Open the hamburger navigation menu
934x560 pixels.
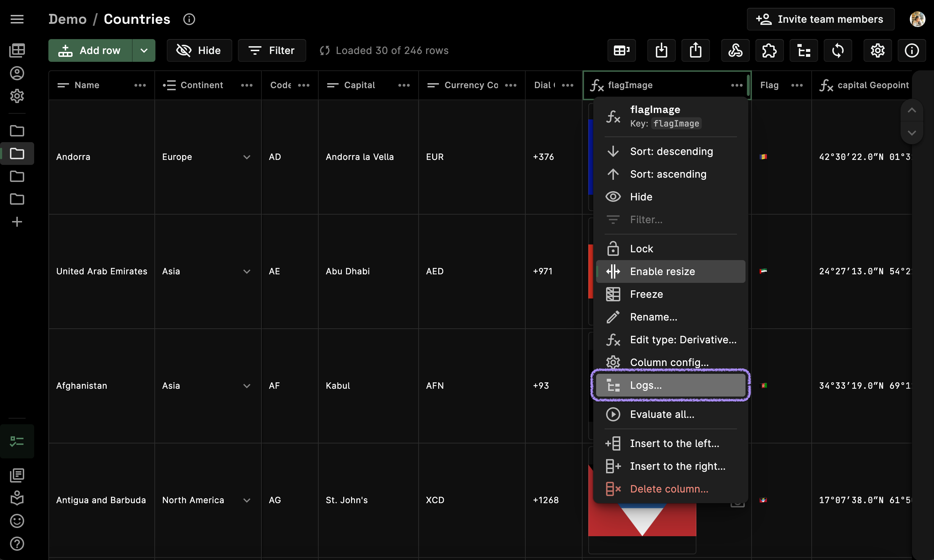(x=17, y=19)
